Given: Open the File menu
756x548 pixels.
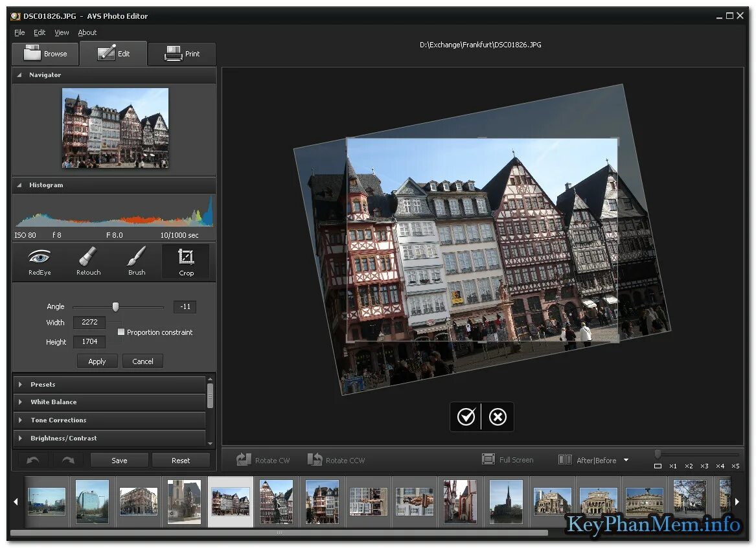Looking at the screenshot, I should coord(19,32).
